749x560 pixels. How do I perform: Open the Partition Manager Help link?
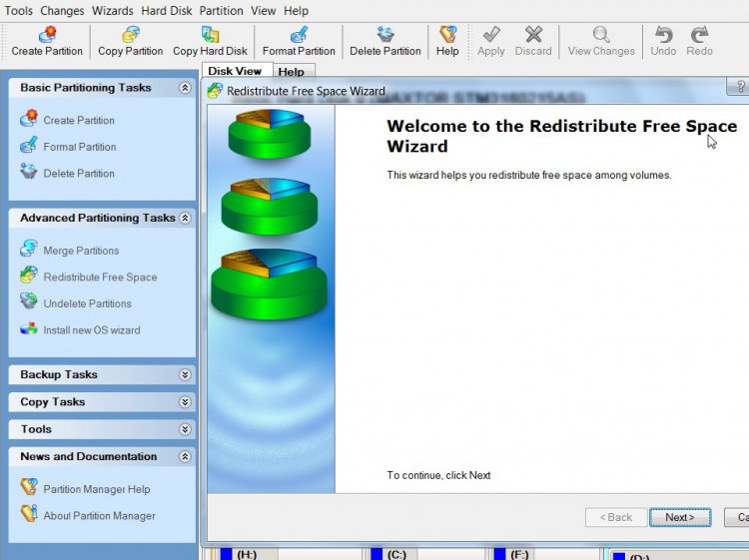97,489
